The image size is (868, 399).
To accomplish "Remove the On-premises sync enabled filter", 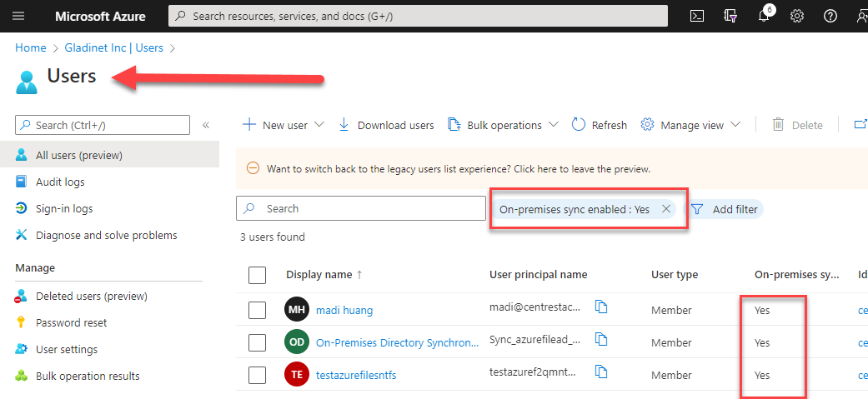I will 666,209.
